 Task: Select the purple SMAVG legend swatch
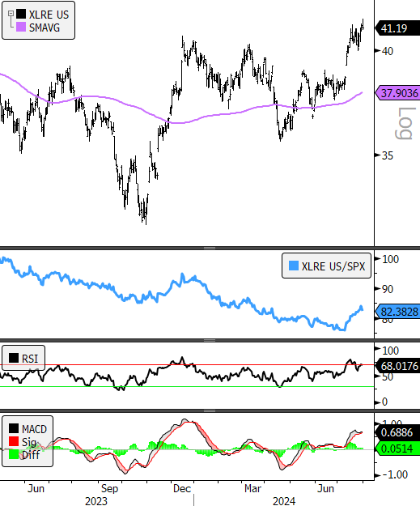point(21,27)
